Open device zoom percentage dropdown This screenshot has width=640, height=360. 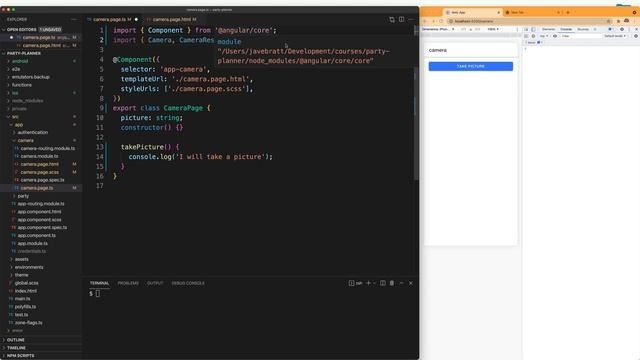[493, 29]
